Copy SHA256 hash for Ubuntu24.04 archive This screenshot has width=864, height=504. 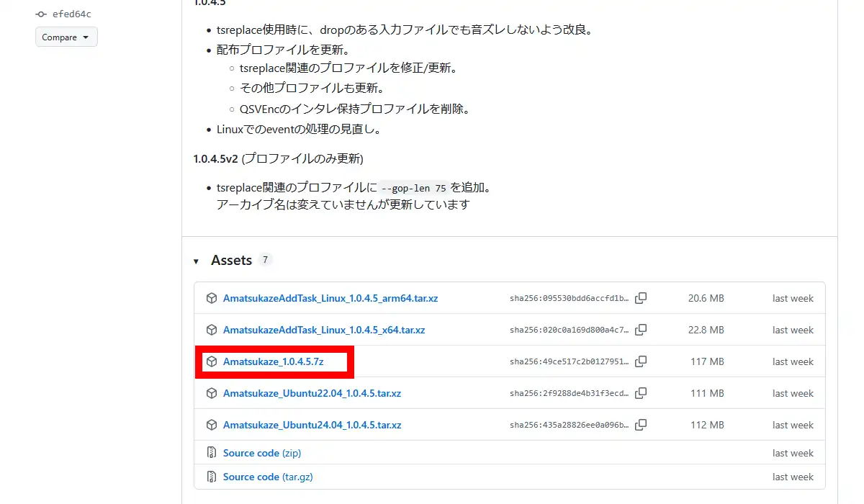pyautogui.click(x=641, y=425)
